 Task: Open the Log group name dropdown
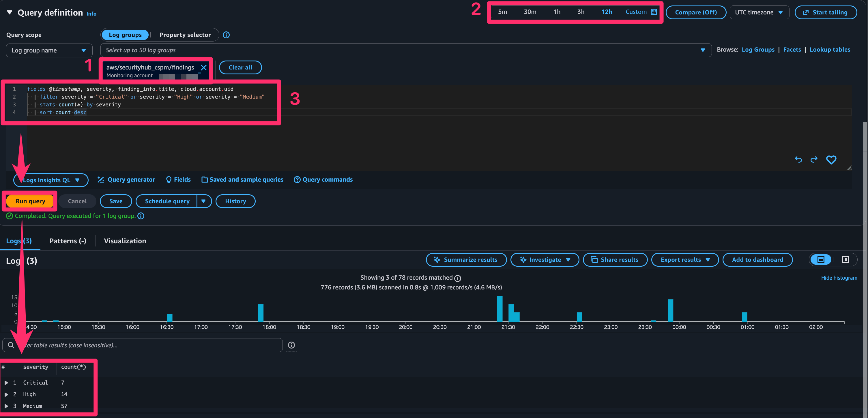coord(49,50)
